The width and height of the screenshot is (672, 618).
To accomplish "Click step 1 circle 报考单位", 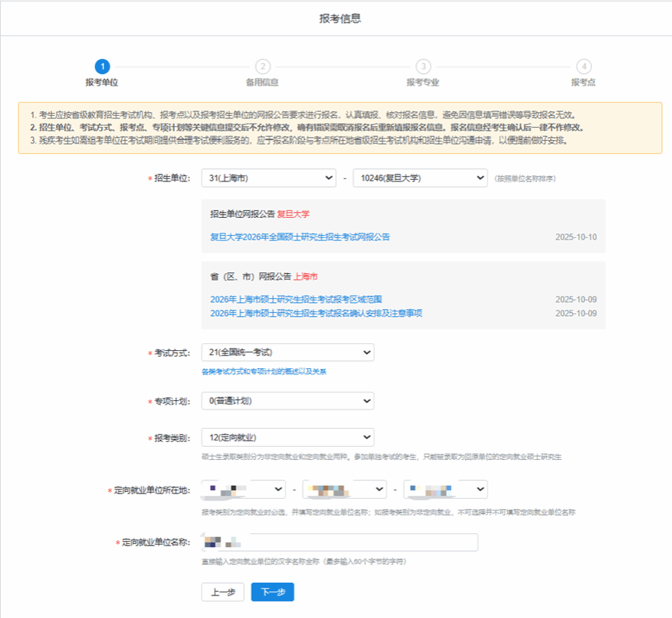I will click(102, 67).
